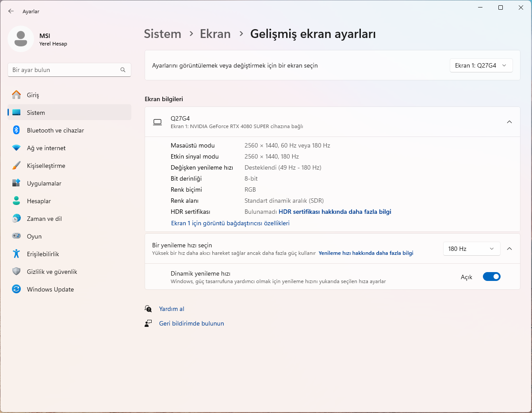Click the Geri bildirimde bulunun feedback icon
The height and width of the screenshot is (413, 532).
tap(148, 323)
